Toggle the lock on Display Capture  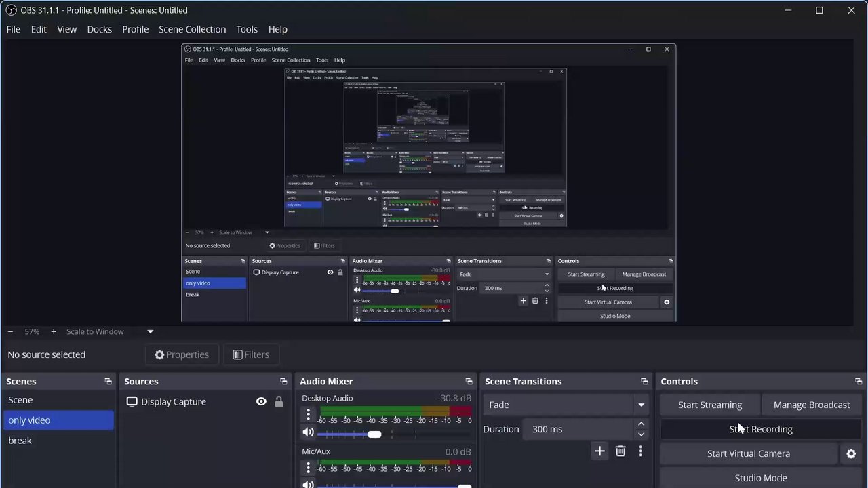pos(279,401)
